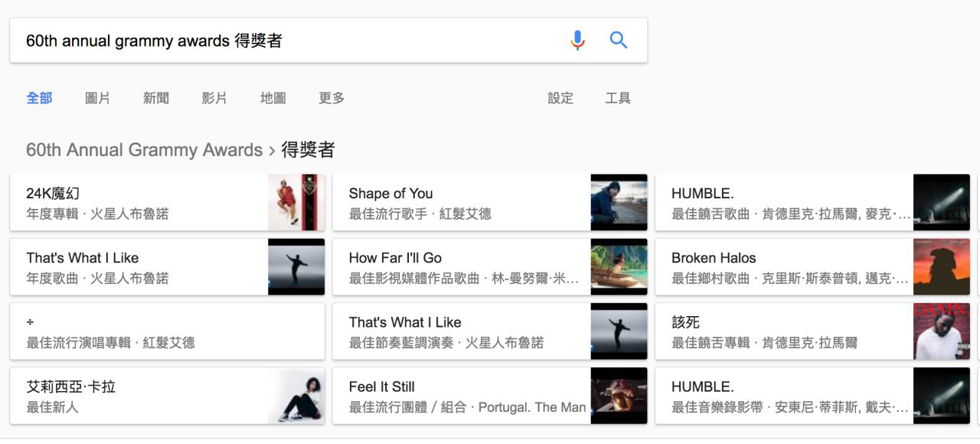Screen dimensions: 980x444
Task: Switch to the 地圖 tab
Action: [x=273, y=98]
